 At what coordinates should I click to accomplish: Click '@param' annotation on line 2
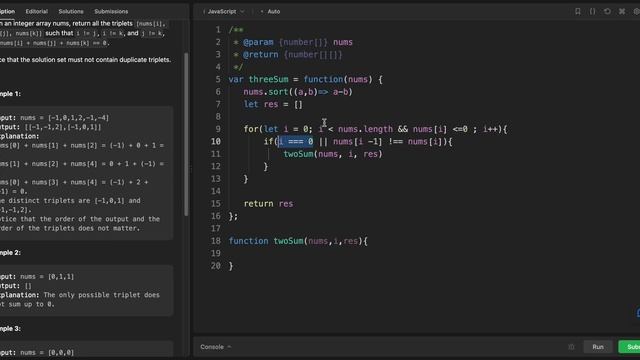(258, 42)
